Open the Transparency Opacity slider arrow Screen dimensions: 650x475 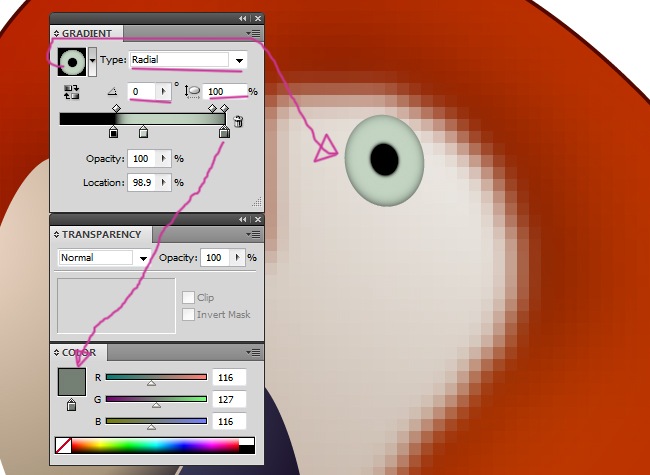237,258
